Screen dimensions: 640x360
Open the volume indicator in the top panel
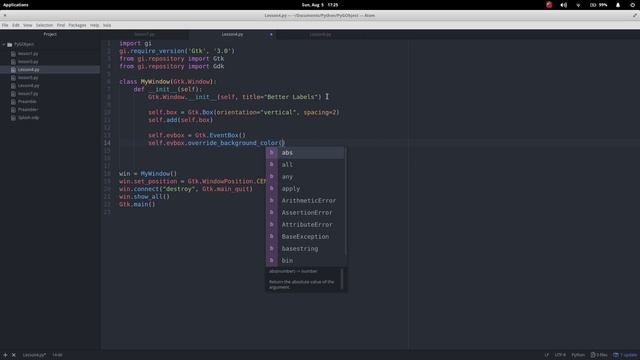point(563,5)
